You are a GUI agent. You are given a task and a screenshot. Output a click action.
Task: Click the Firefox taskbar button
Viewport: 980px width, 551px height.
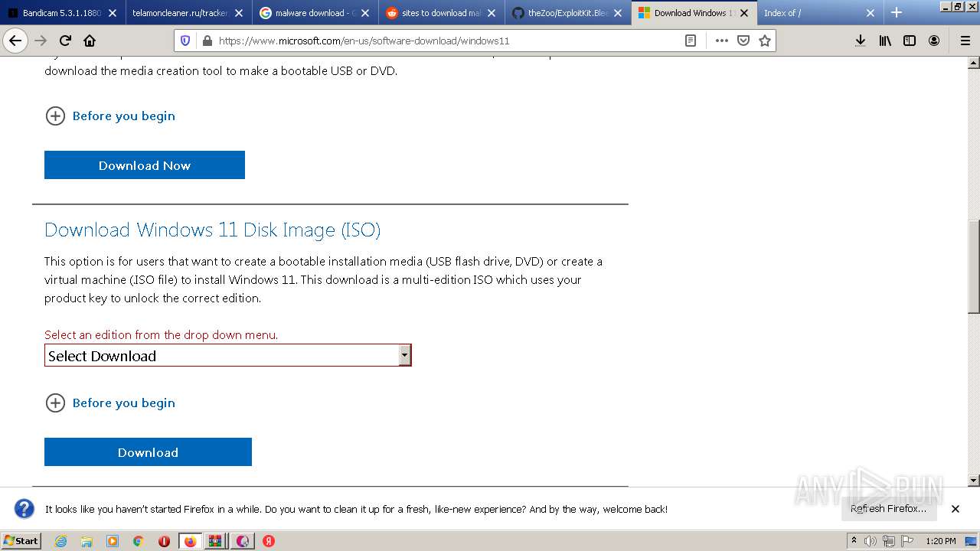pyautogui.click(x=190, y=541)
